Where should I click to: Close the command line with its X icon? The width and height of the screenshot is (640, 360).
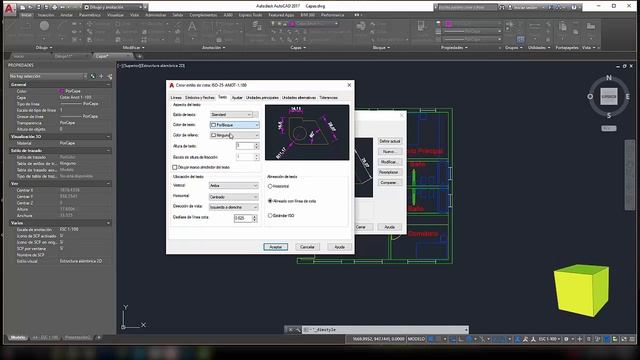290,329
